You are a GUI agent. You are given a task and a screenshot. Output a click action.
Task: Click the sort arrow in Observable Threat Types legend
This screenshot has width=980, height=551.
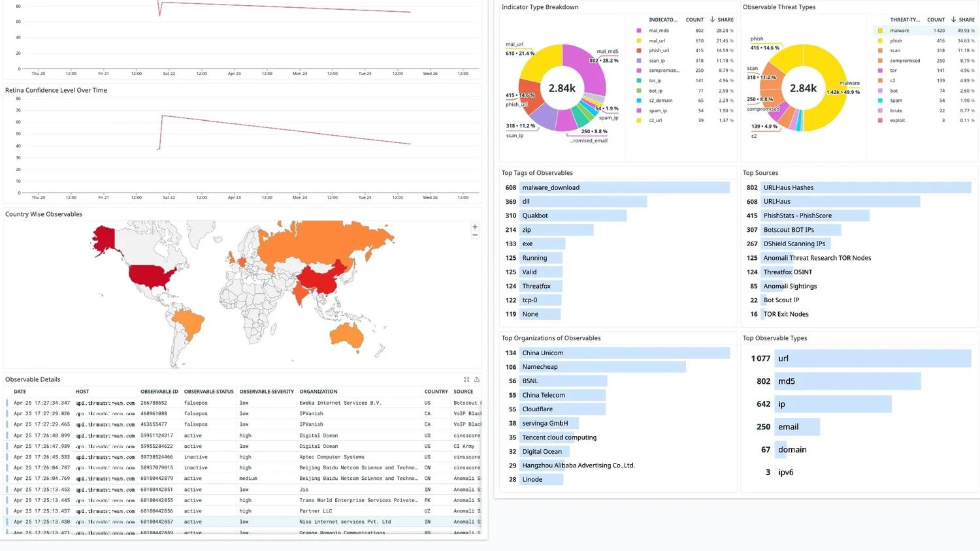pos(954,20)
